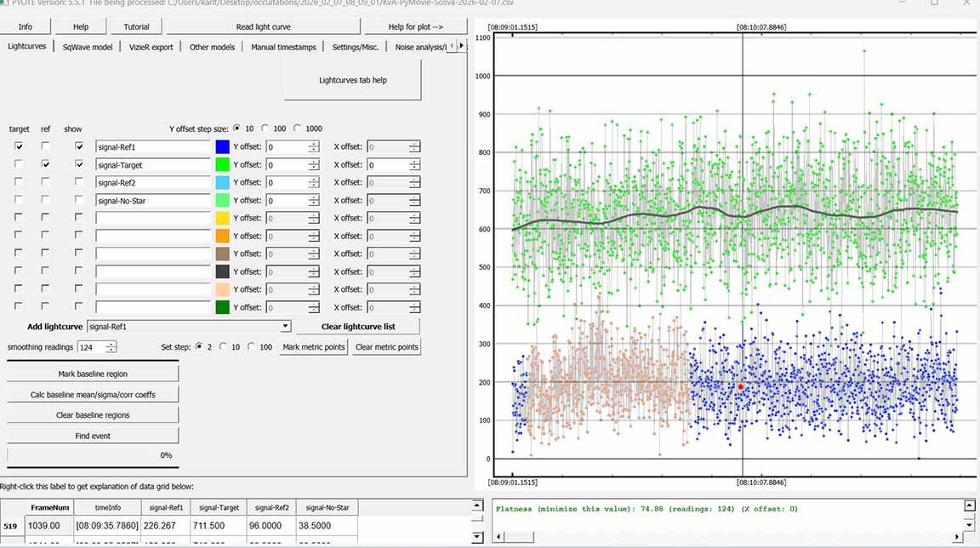980x548 pixels.
Task: Click the green signal-Target color swatch
Action: [x=223, y=164]
